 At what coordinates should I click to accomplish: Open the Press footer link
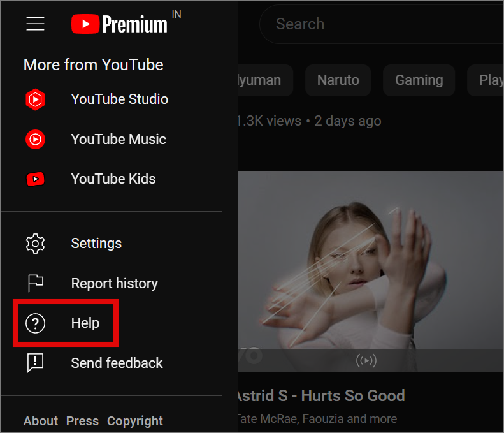[x=82, y=421]
